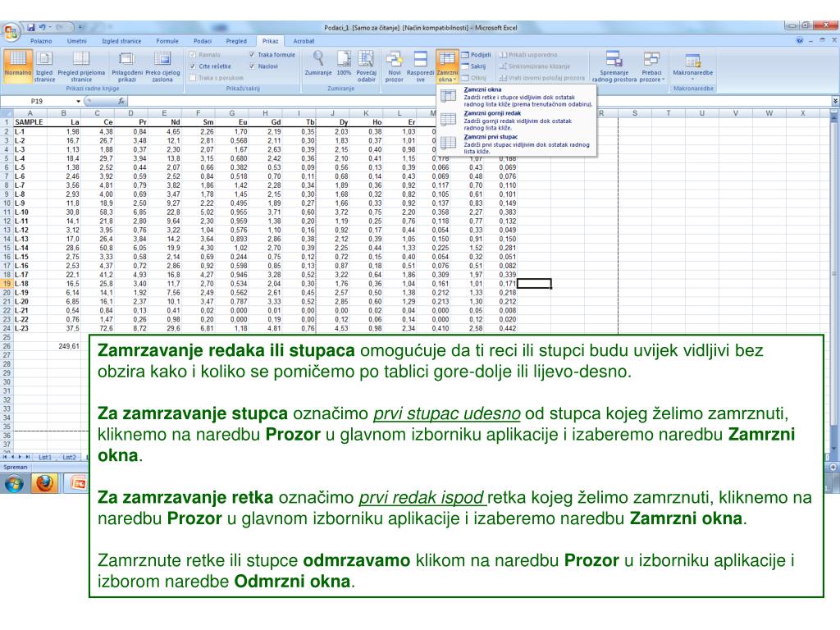
Task: Click the fx insert function icon
Action: click(x=121, y=101)
